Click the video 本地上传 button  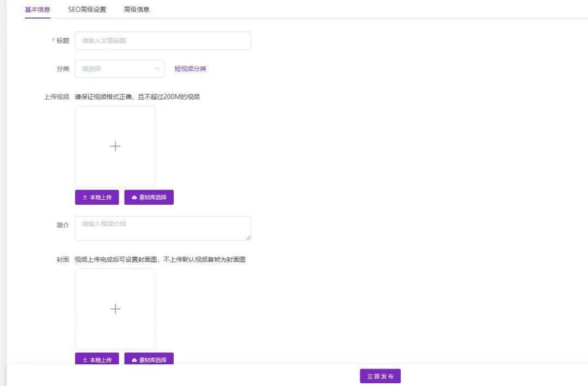coord(96,197)
